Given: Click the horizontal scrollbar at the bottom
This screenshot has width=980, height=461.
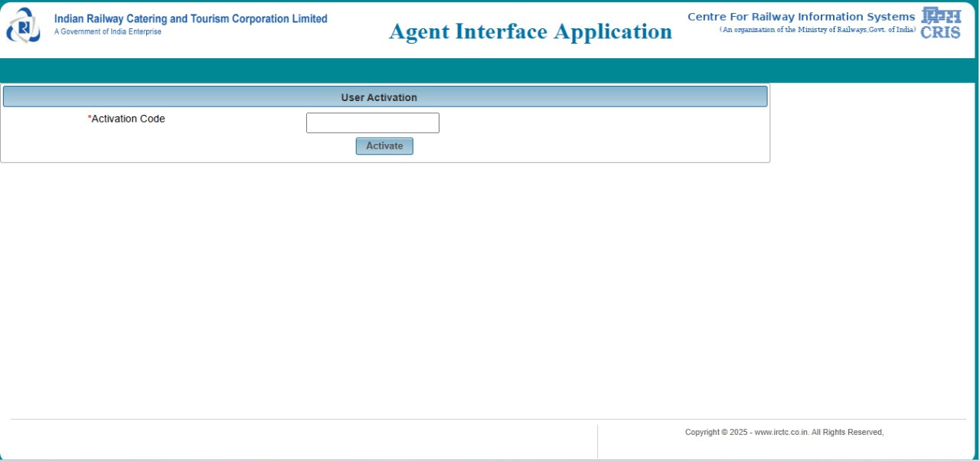Looking at the screenshot, I should click(490, 457).
